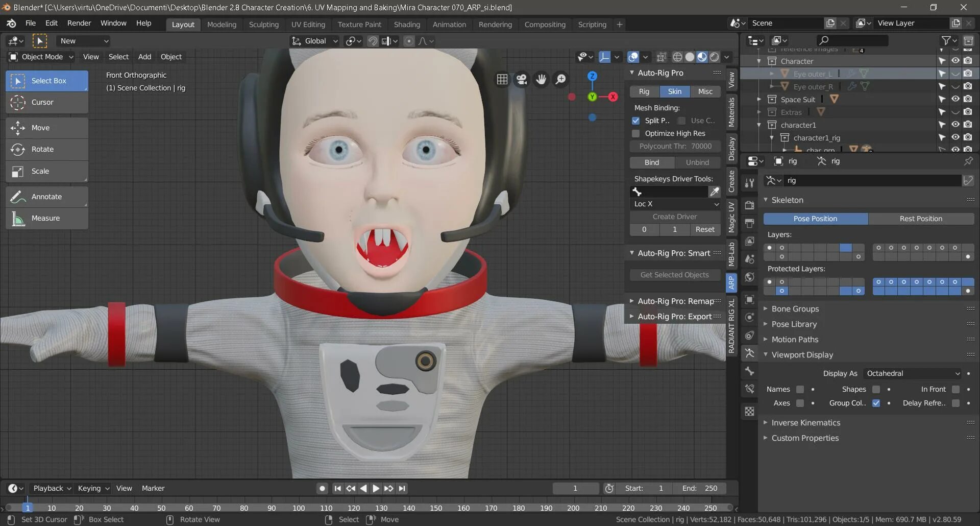Switch to the Sculpting workspace tab
This screenshot has width=980, height=526.
point(264,25)
